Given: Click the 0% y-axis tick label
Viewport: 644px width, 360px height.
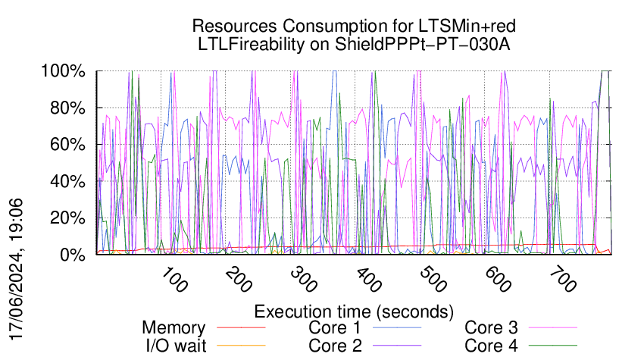Looking at the screenshot, I should click(73, 255).
